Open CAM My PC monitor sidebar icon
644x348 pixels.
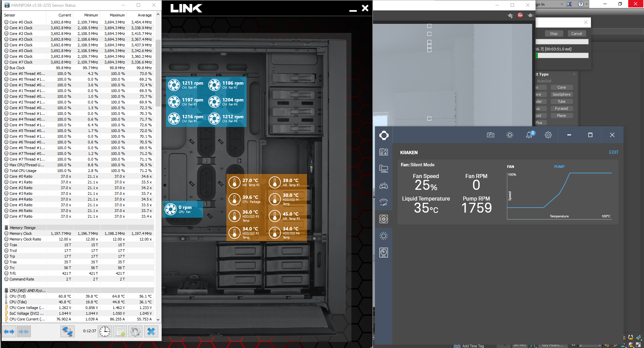coord(384,169)
